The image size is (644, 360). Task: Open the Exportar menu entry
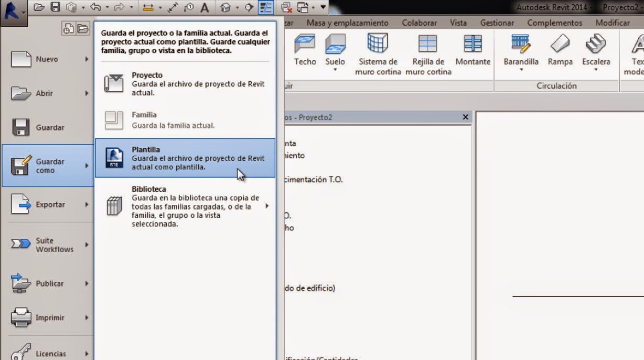[x=48, y=204]
